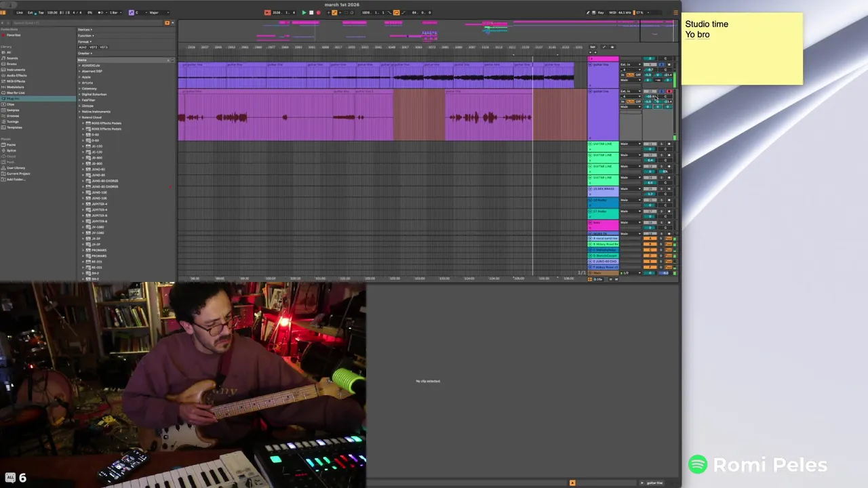This screenshot has width=868, height=488.
Task: Click the Stop transport button
Action: tap(311, 12)
